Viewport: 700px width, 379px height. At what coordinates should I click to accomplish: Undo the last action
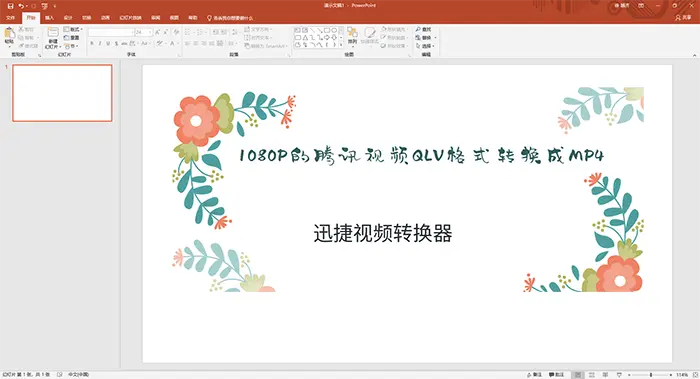tap(21, 6)
